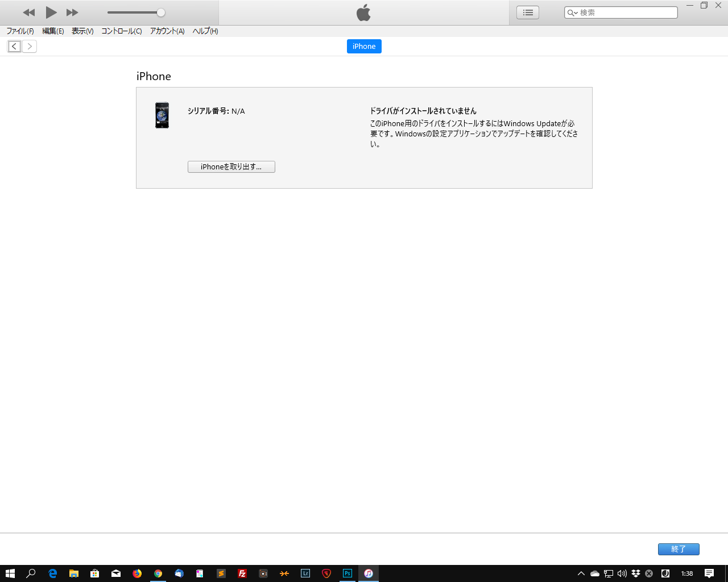Image resolution: width=728 pixels, height=582 pixels.
Task: Launch Microsoft Edge from the taskbar
Action: pyautogui.click(x=53, y=573)
